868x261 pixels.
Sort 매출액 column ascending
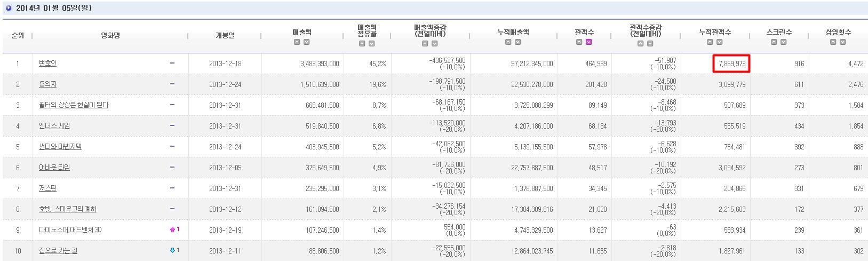click(x=297, y=42)
